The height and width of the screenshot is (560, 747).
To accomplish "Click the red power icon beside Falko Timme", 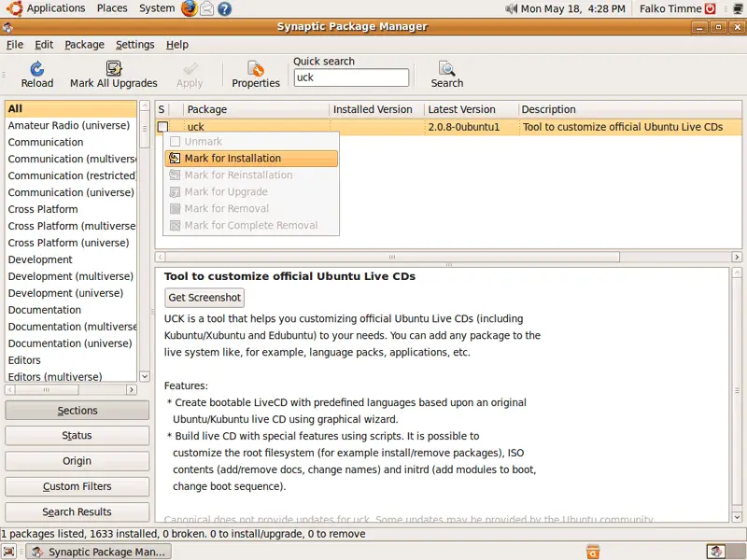I will pyautogui.click(x=710, y=8).
